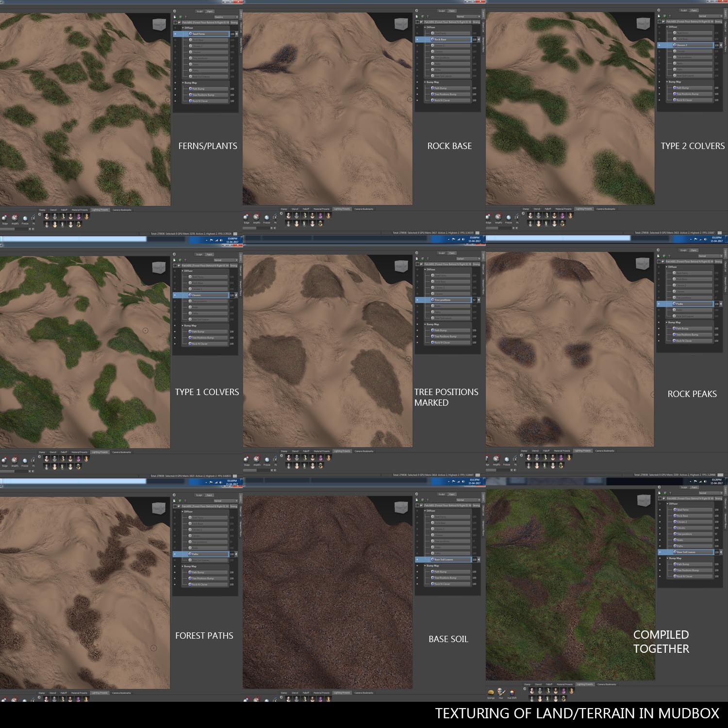
Task: Click the ViewCube in COMPILED TOGETHER screenshot
Action: tap(644, 500)
